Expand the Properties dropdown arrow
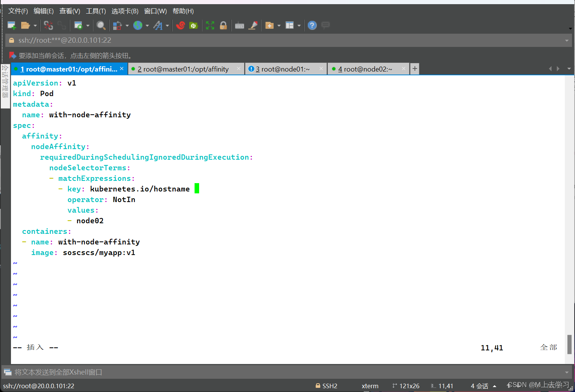The width and height of the screenshot is (575, 392). 88,26
